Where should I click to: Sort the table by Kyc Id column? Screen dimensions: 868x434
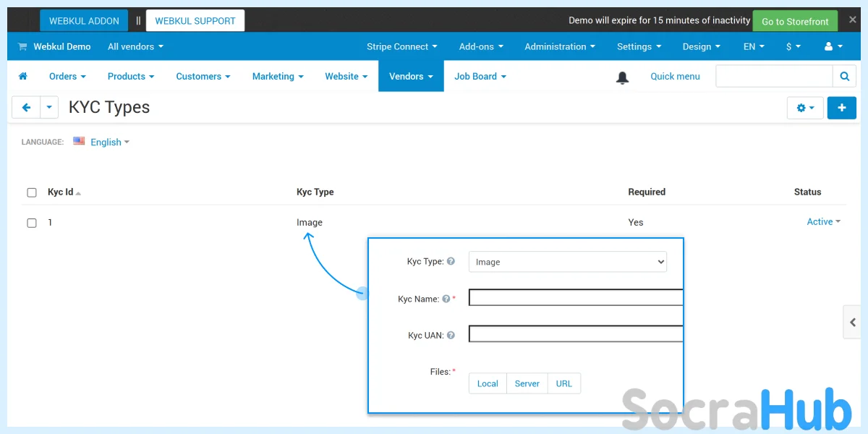(x=61, y=192)
